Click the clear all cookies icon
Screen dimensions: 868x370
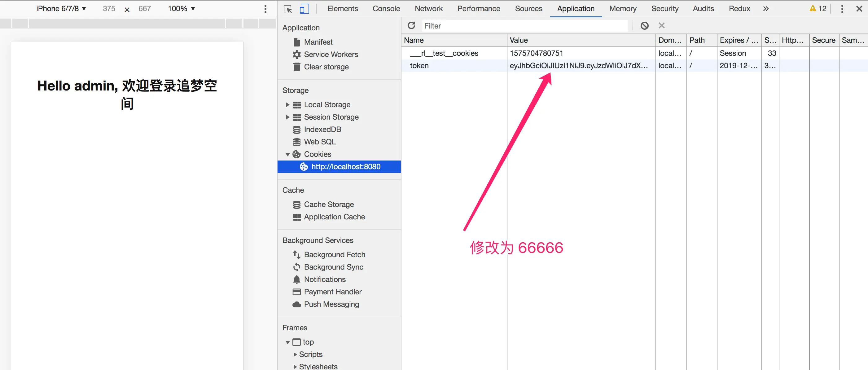coord(644,26)
